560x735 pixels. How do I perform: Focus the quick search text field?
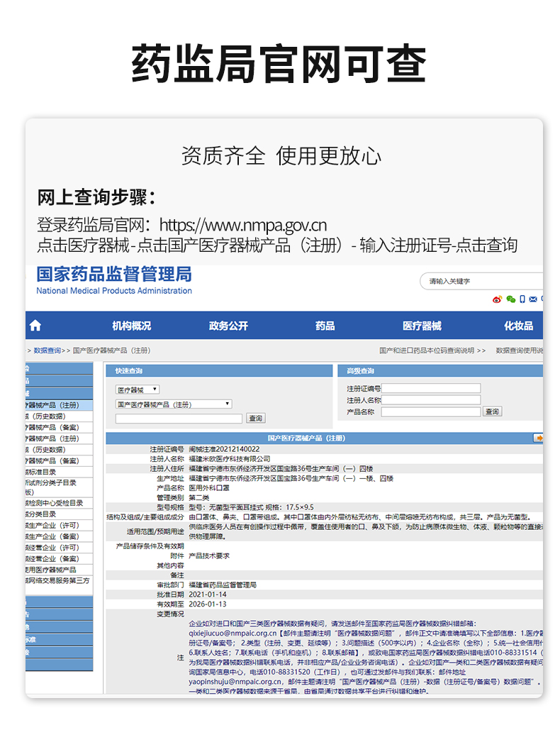[179, 418]
